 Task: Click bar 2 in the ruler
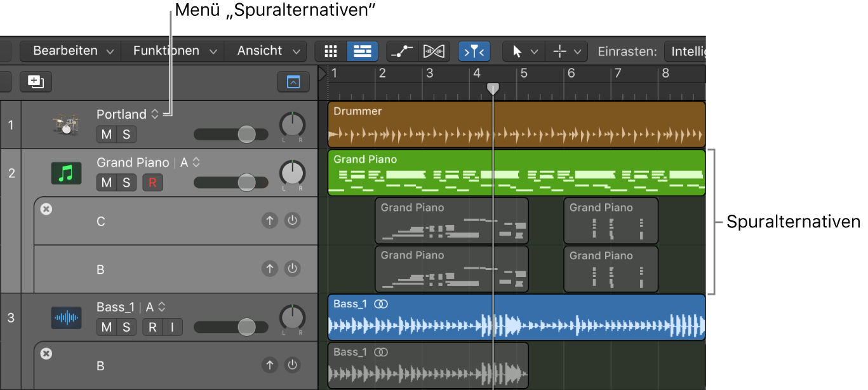[382, 73]
